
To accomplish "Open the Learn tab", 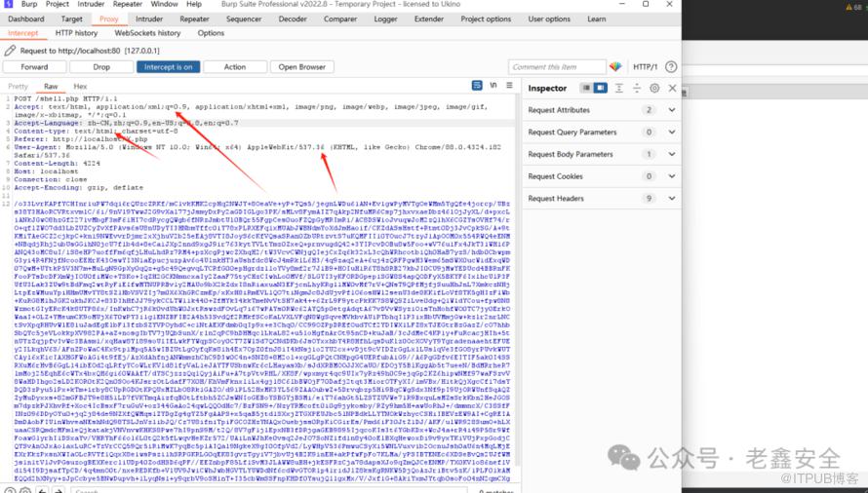I will [596, 19].
